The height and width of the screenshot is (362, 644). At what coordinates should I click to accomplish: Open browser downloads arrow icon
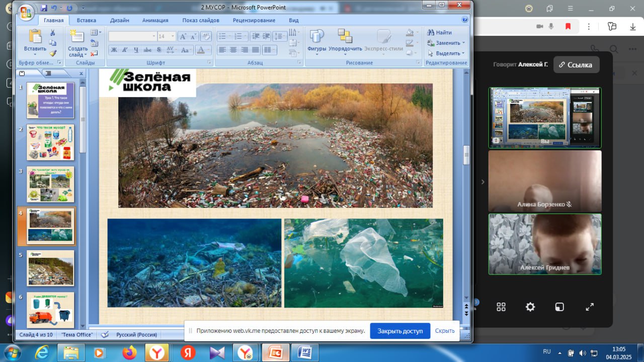pos(632,26)
